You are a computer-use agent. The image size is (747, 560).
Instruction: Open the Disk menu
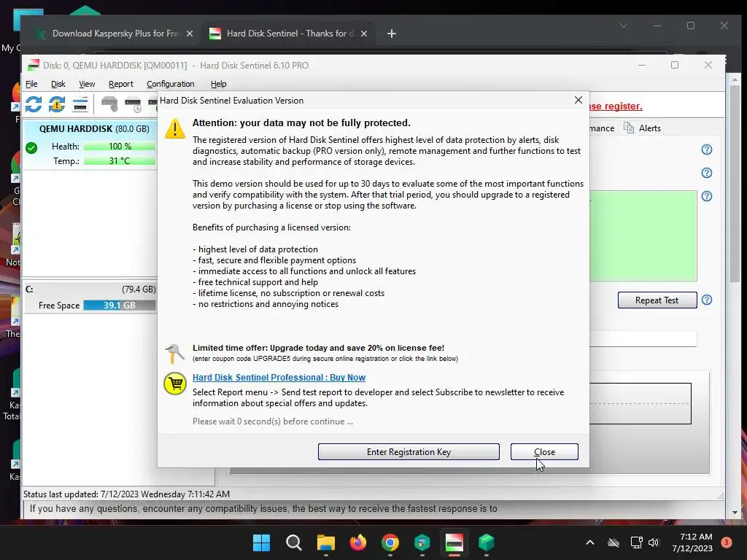(58, 84)
